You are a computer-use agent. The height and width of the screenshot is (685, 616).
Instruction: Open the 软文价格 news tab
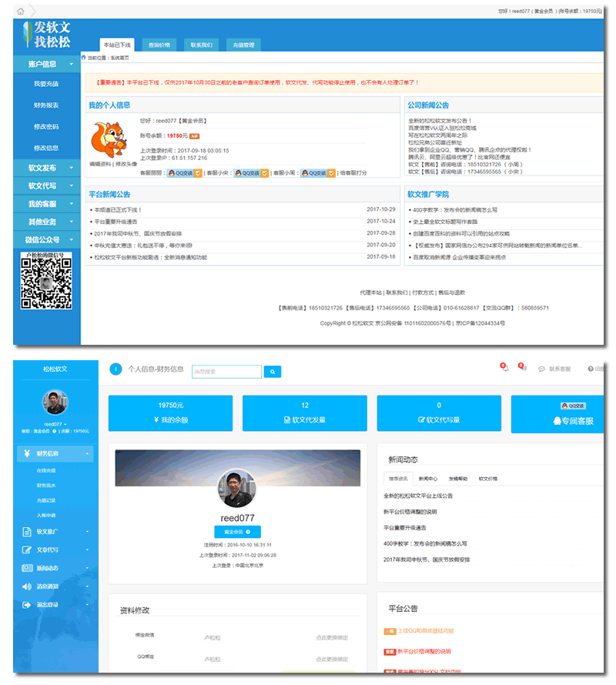click(489, 479)
